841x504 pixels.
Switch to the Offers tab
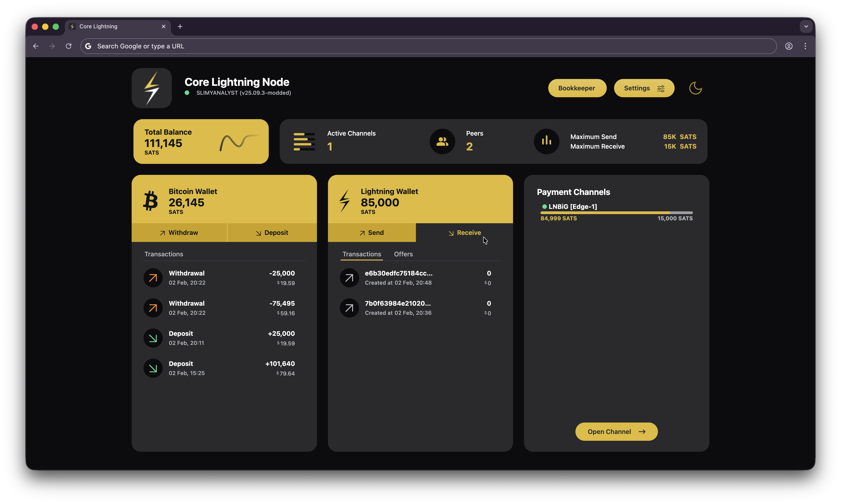[403, 254]
